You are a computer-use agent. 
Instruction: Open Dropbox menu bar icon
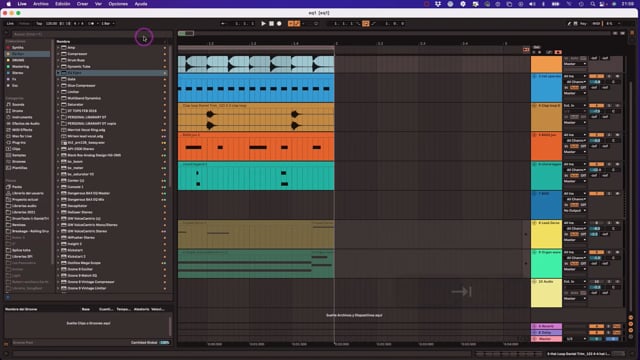[x=438, y=4]
